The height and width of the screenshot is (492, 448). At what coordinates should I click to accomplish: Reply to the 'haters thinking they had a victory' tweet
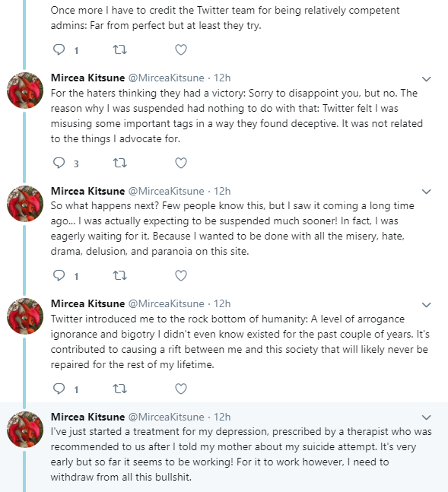59,163
